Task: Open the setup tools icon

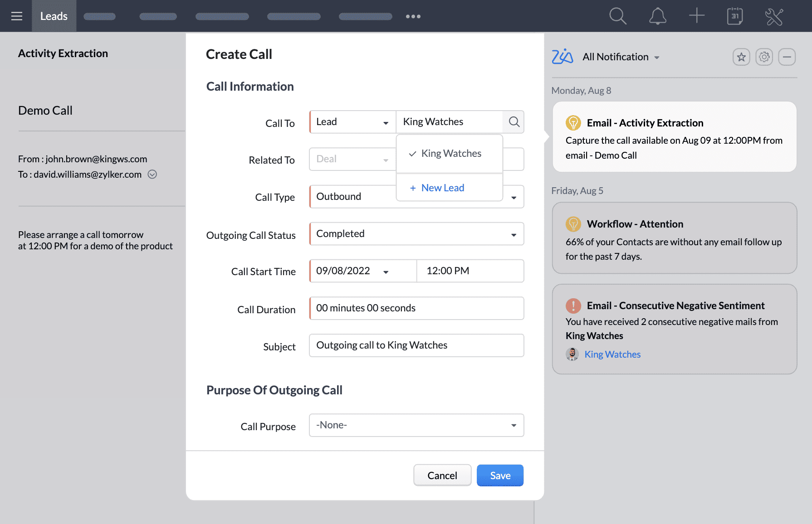Action: click(x=774, y=16)
